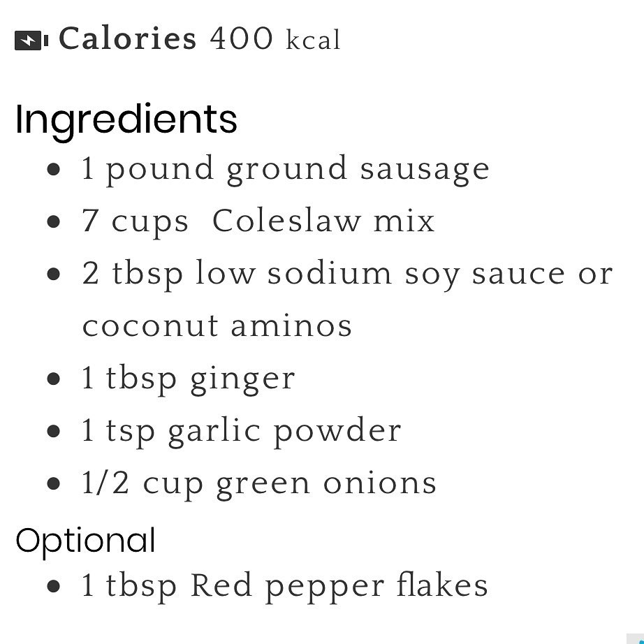Click the bullet before Coleslaw mix

click(x=54, y=222)
